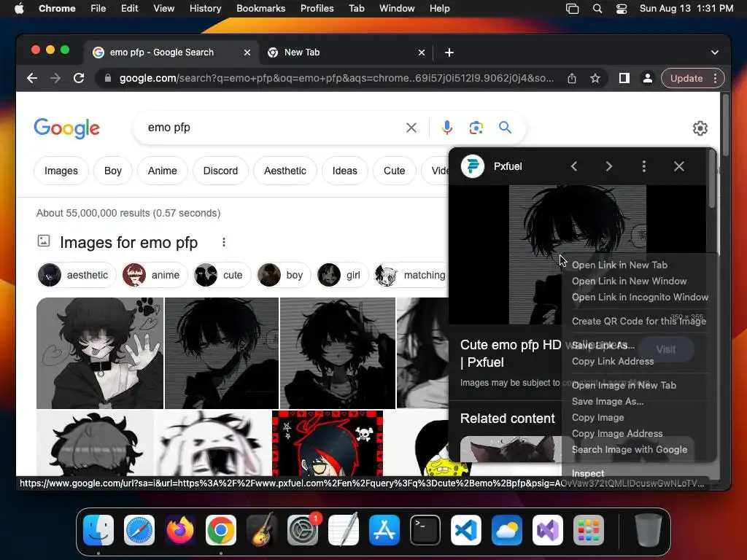This screenshot has width=747, height=560.
Task: Select the Anime filter chip
Action: tap(163, 171)
